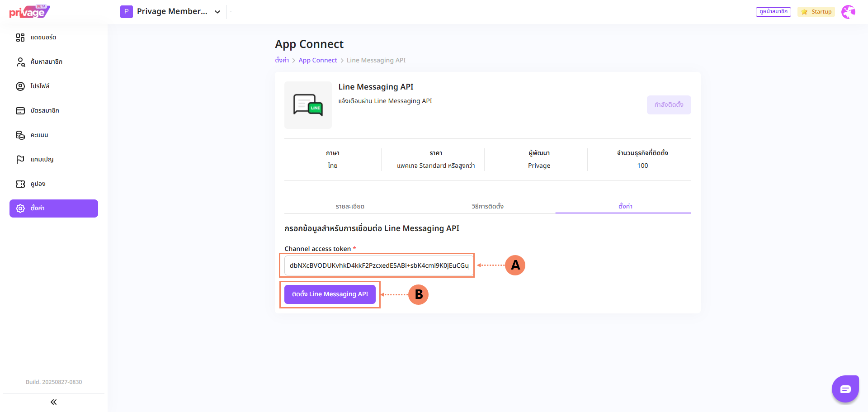Open the chat support bubble
This screenshot has width=868, height=412.
(x=845, y=389)
